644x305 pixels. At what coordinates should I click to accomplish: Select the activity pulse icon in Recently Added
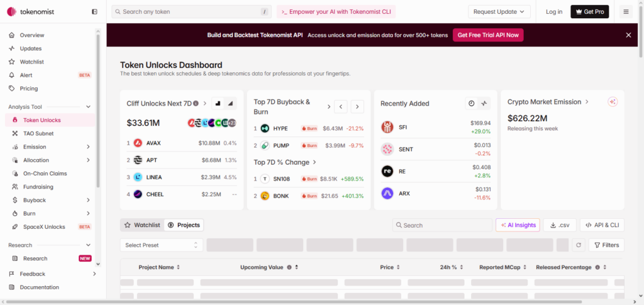(x=484, y=103)
